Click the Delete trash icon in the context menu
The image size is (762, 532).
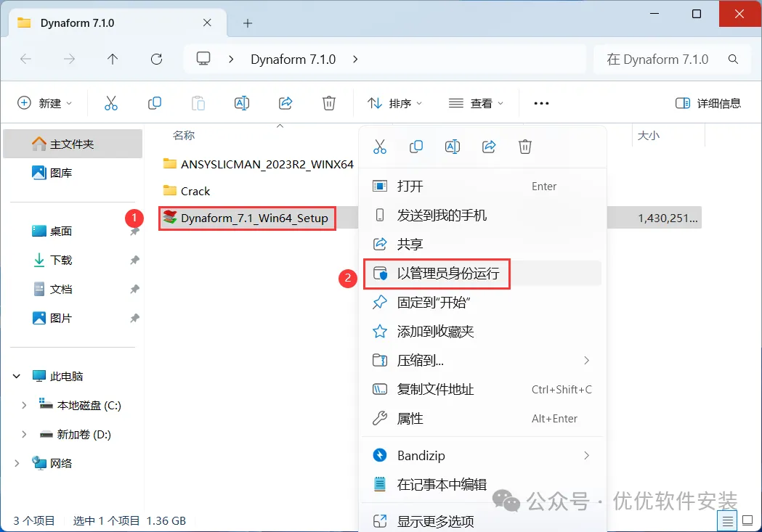click(x=525, y=147)
